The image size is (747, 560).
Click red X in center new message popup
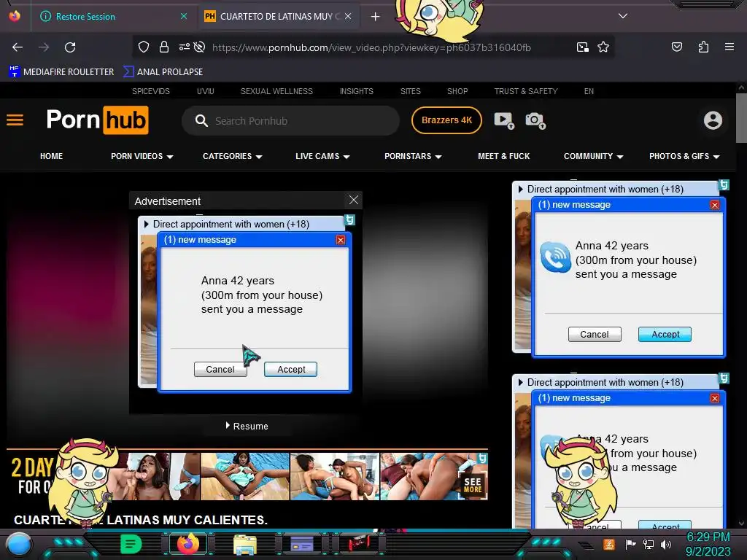(340, 240)
